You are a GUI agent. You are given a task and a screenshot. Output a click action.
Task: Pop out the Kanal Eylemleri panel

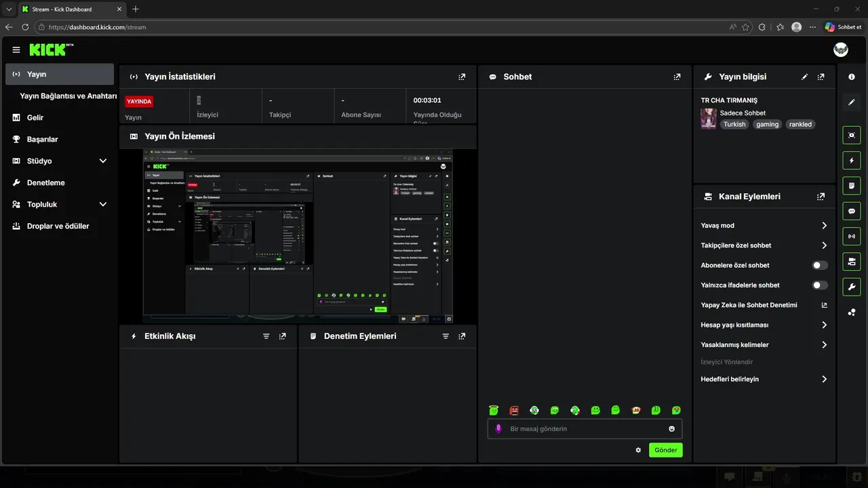pyautogui.click(x=821, y=197)
